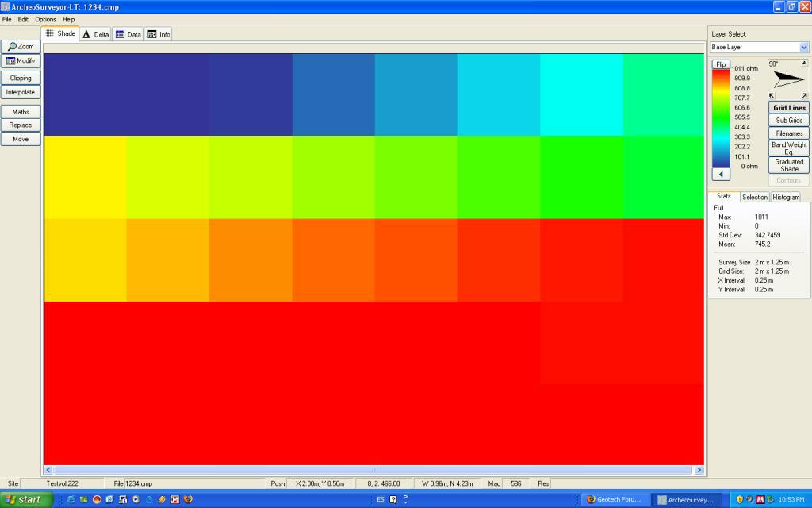The height and width of the screenshot is (508, 812).
Task: Switch to the Shade tab
Action: click(x=60, y=33)
